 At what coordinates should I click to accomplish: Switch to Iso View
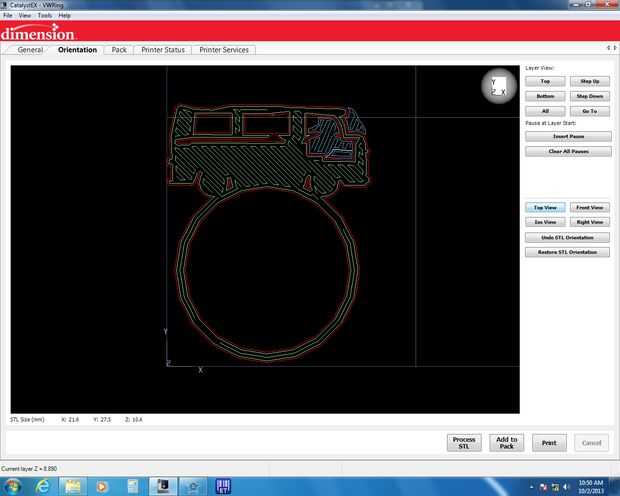click(x=545, y=222)
